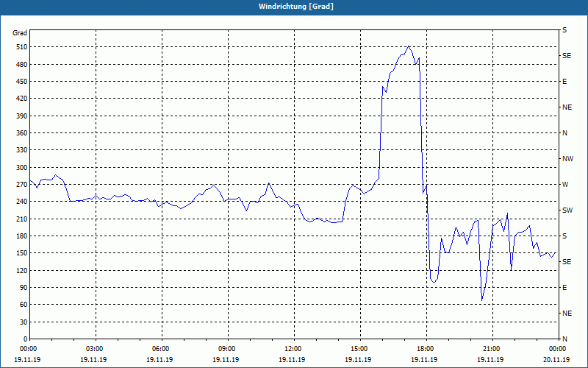Image resolution: width=588 pixels, height=368 pixels.
Task: Click the SE compass label level with 480
Action: point(567,56)
